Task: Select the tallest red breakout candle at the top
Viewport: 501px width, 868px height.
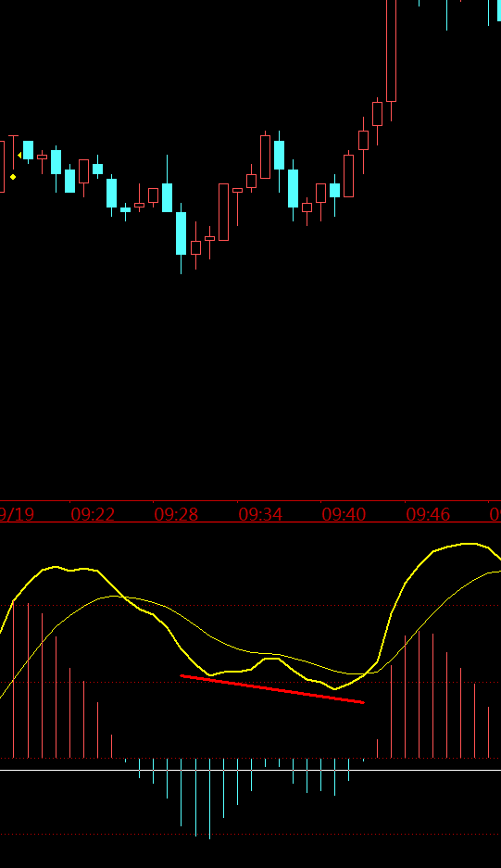Action: [391, 51]
